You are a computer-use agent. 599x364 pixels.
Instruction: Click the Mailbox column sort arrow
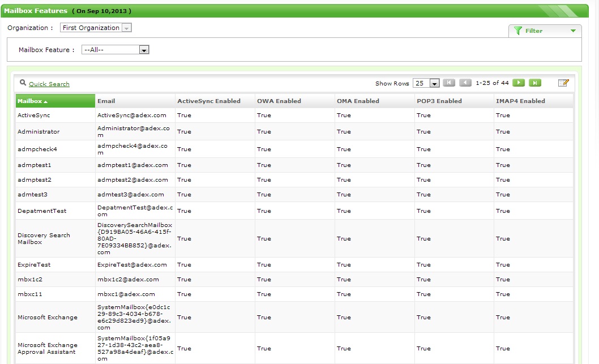coord(45,102)
